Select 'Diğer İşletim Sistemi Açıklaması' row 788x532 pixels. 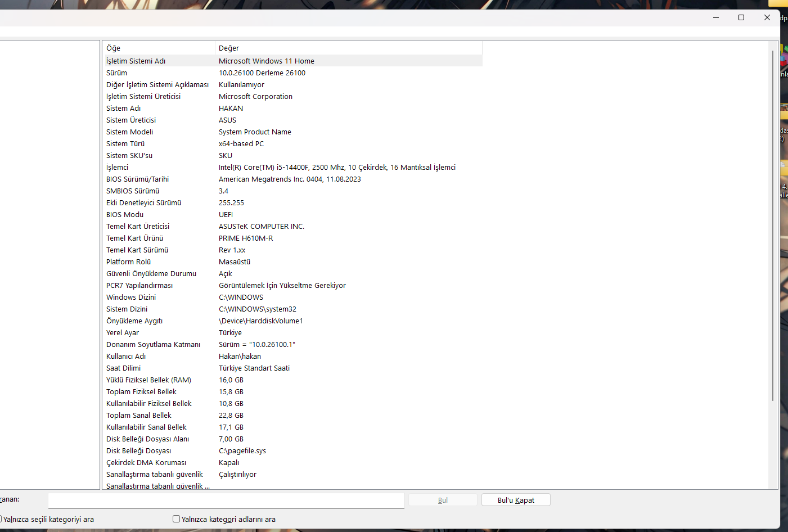click(292, 85)
